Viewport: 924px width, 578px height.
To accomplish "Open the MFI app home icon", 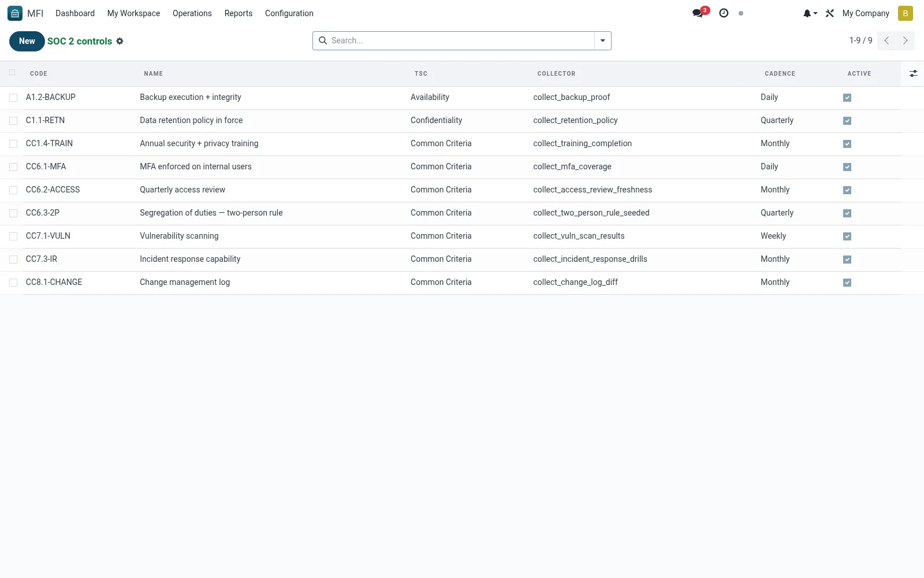I will click(15, 13).
